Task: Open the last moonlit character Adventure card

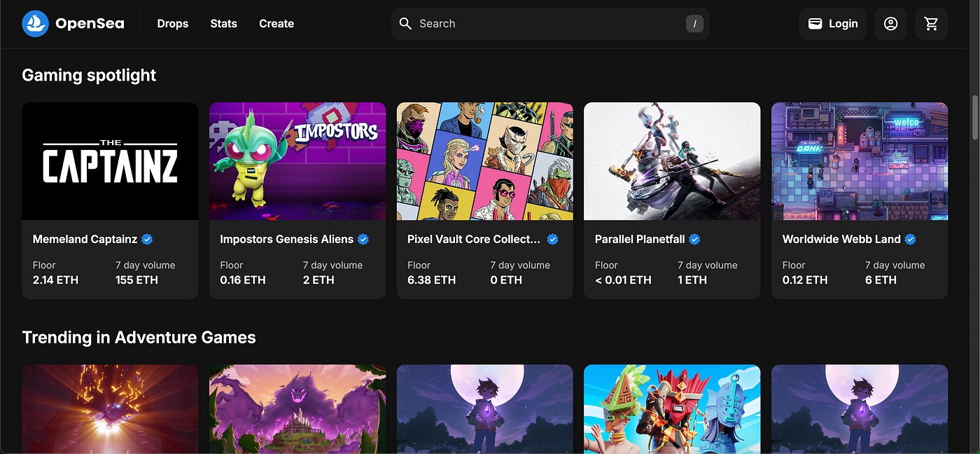Action: [x=860, y=409]
